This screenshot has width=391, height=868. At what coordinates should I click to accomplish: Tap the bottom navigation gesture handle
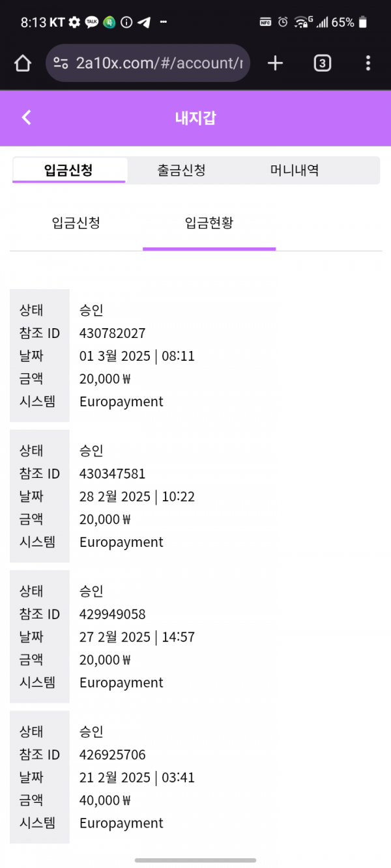click(195, 860)
